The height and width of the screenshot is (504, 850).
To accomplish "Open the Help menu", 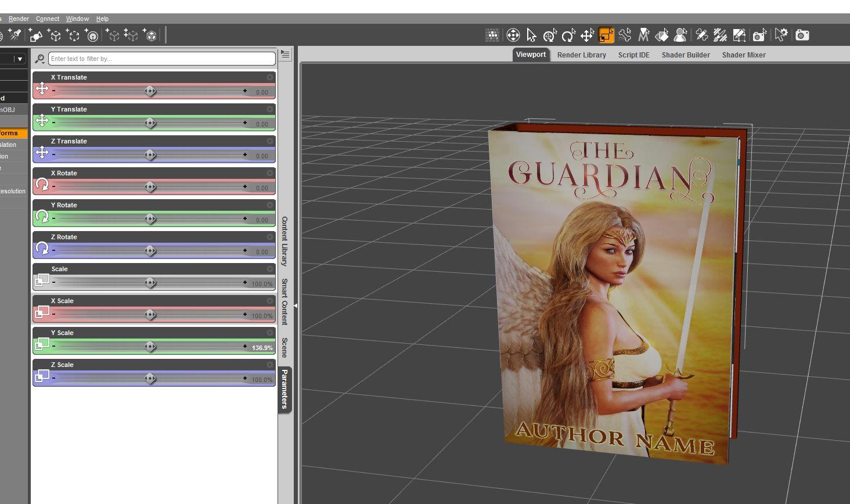I will (102, 19).
